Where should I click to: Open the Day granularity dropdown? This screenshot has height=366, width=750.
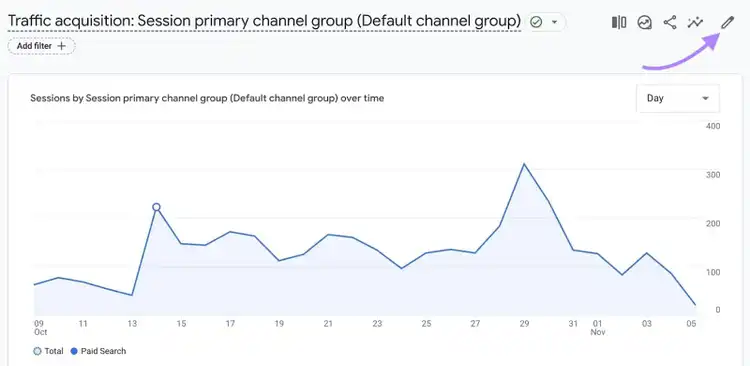pos(678,98)
